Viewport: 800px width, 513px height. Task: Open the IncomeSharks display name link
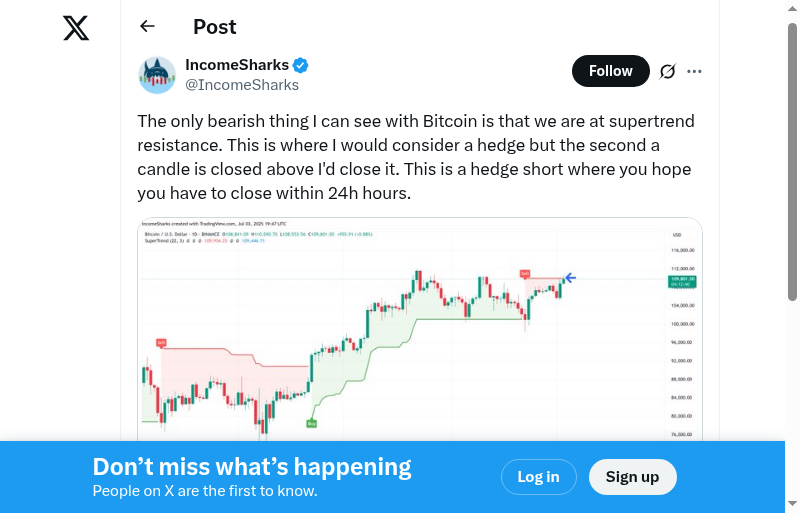237,66
